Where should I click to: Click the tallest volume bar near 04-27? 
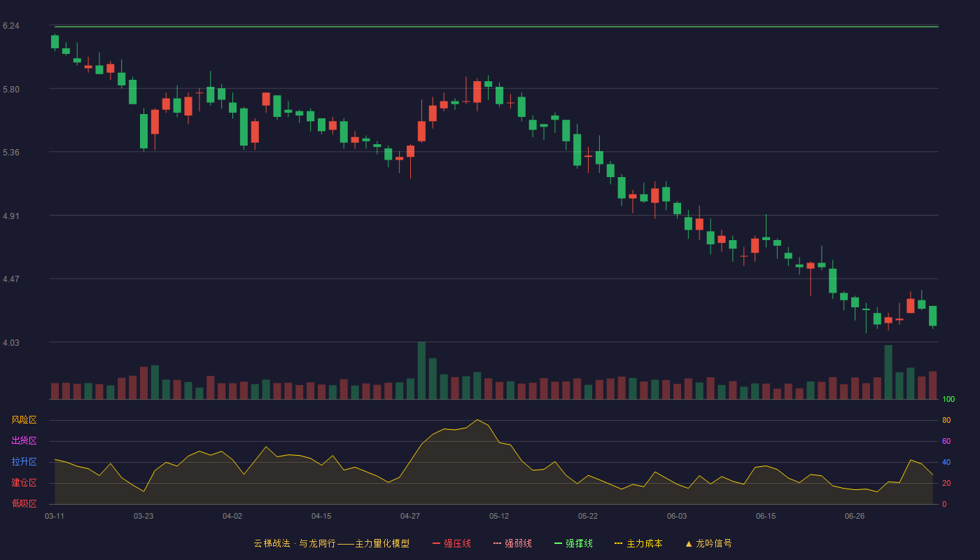pyautogui.click(x=421, y=370)
